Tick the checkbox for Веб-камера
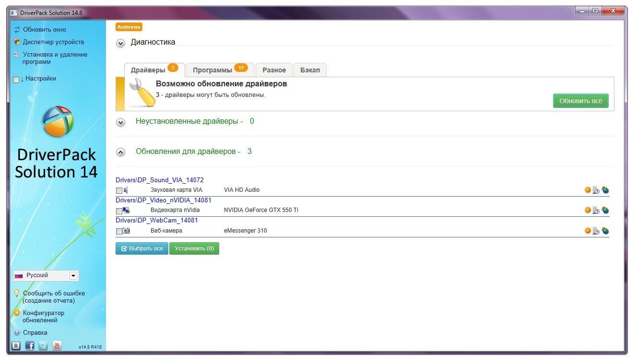 click(x=119, y=231)
